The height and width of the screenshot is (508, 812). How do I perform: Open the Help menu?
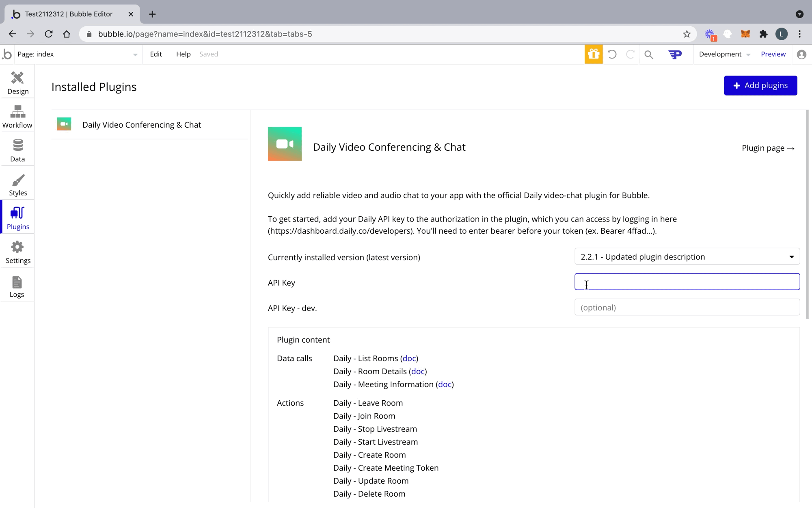[x=183, y=54]
